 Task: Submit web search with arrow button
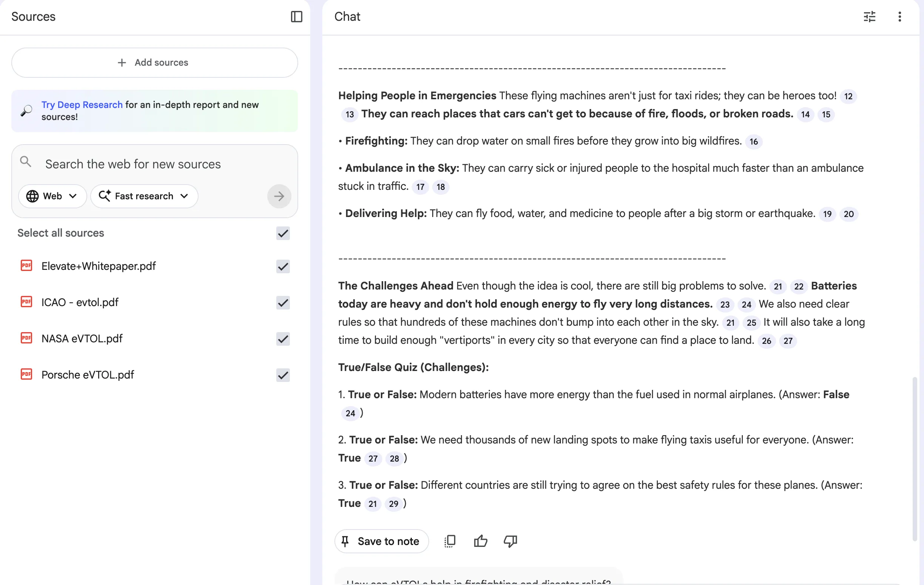point(279,196)
